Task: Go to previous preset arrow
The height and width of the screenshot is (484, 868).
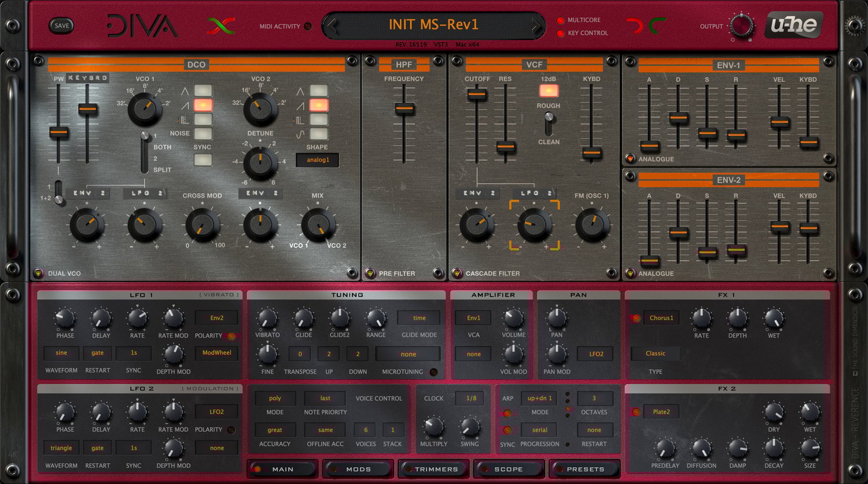Action: (332, 26)
